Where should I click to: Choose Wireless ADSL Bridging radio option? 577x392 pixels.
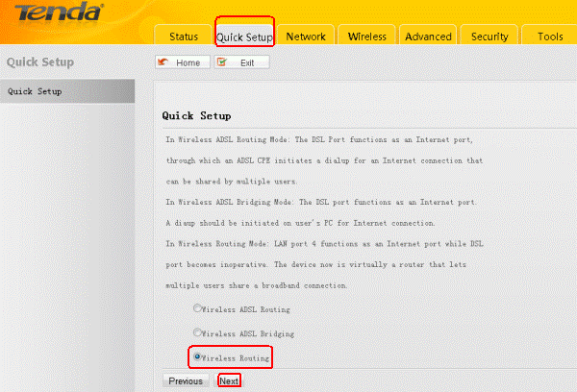[198, 332]
